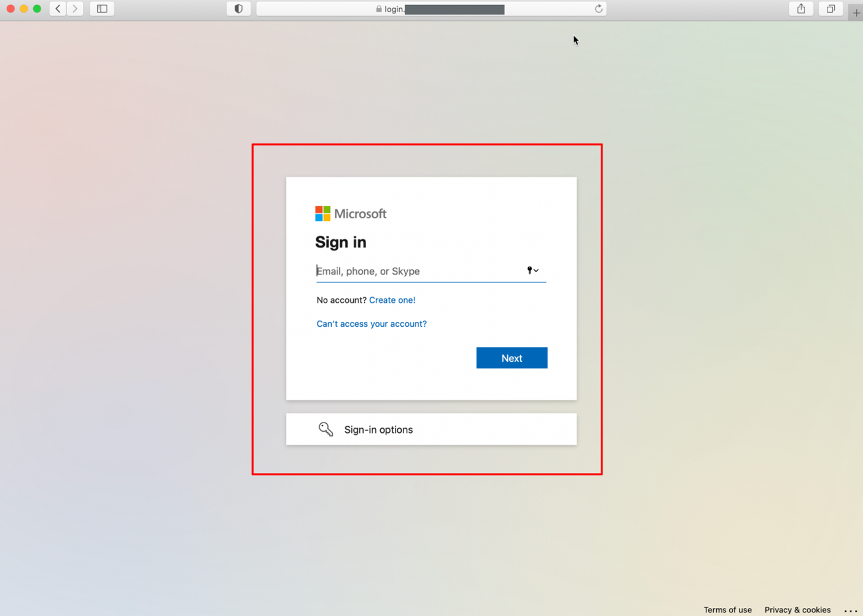Screen dimensions: 863x616
Task: Expand the footer ellipsis more options
Action: [x=851, y=610]
